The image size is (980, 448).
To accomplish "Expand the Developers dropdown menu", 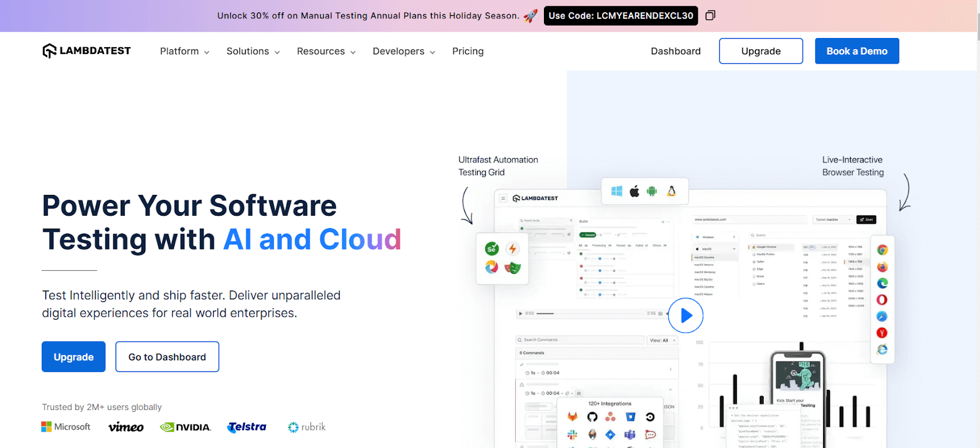I will click(404, 51).
